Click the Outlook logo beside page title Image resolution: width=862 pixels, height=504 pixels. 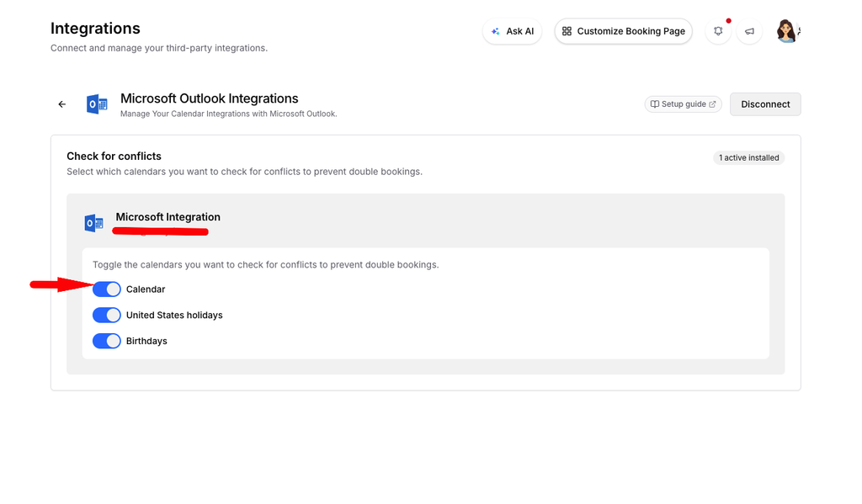point(97,103)
